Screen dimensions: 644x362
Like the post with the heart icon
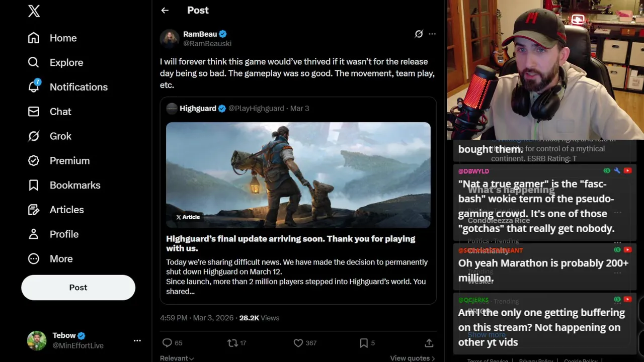pos(298,343)
